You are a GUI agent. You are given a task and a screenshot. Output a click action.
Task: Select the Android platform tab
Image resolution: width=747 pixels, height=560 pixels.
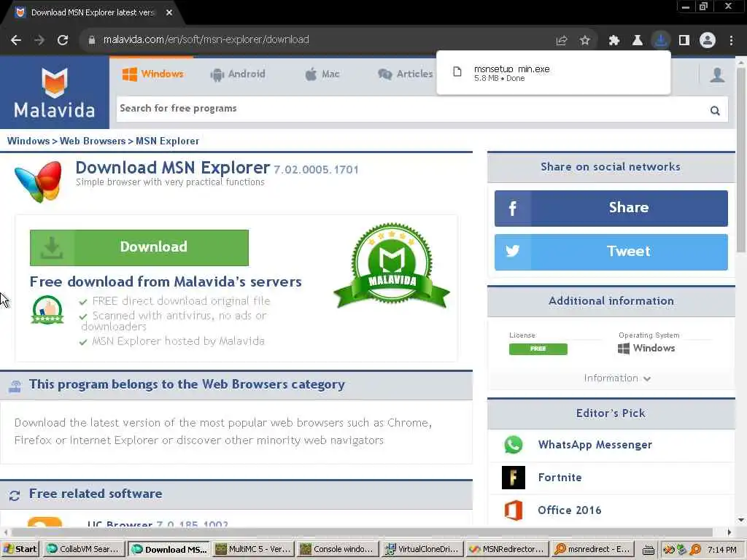238,74
